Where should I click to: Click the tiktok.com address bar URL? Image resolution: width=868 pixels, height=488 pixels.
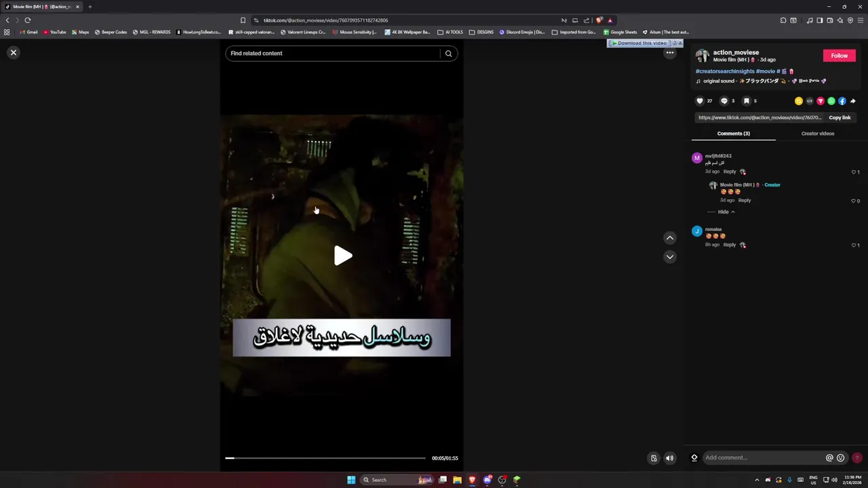click(325, 20)
